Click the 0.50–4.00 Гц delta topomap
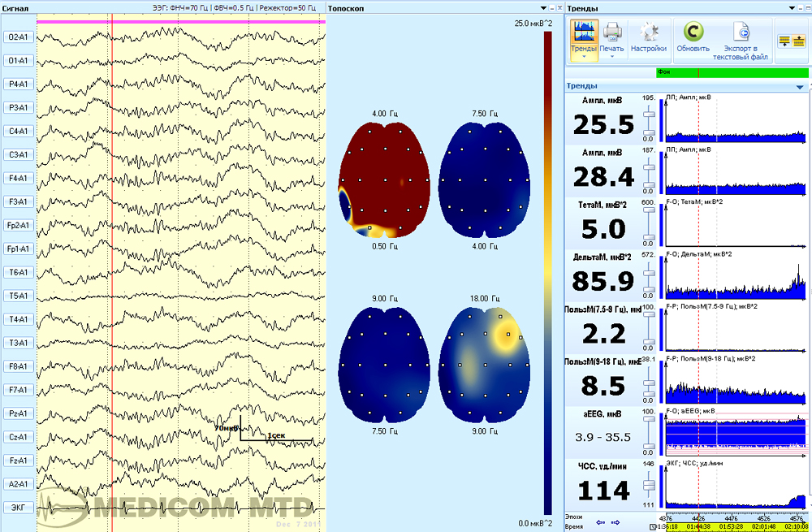Image resolution: width=812 pixels, height=532 pixels. click(384, 179)
